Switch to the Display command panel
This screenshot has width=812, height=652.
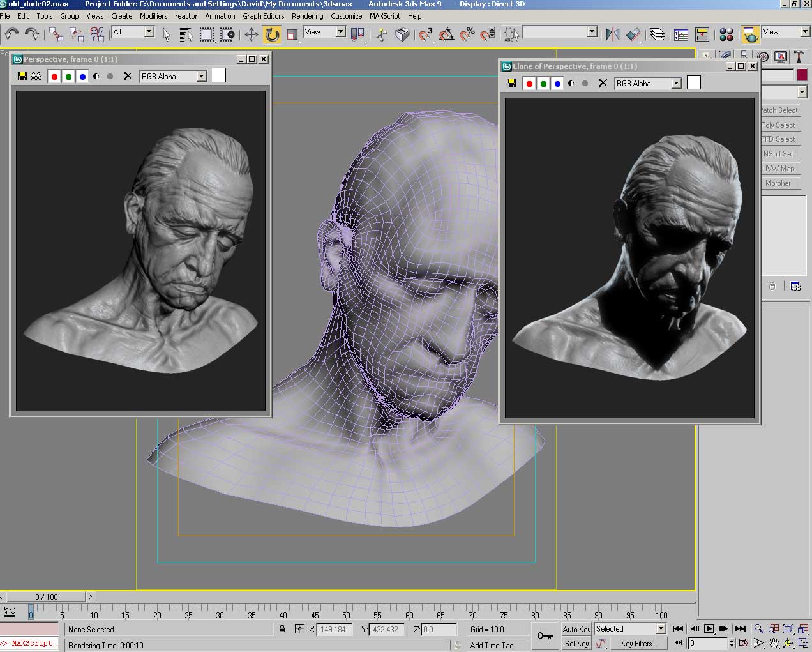click(780, 57)
